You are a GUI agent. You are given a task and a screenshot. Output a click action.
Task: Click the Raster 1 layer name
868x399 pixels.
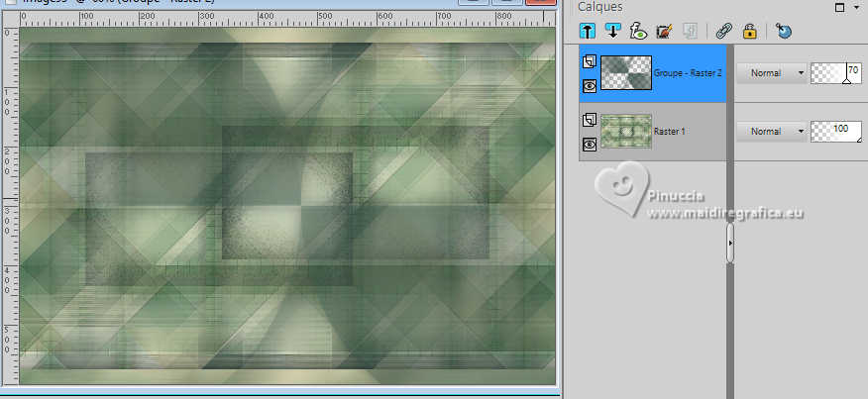pos(669,131)
